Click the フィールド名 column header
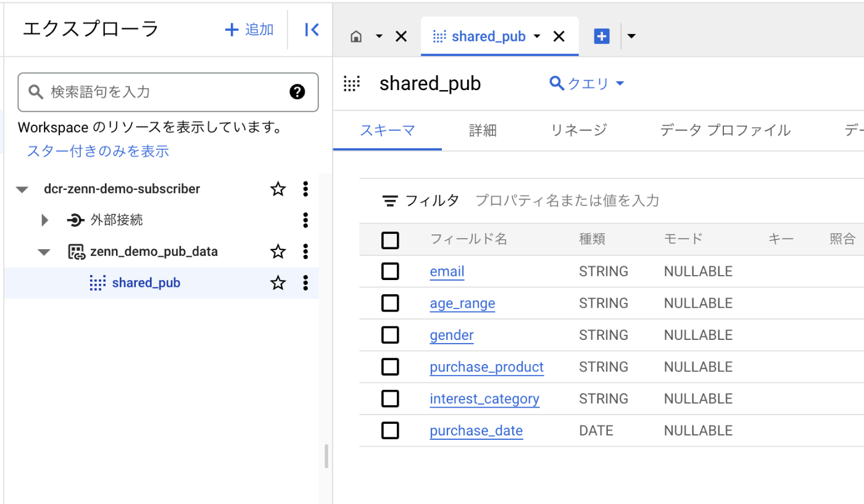The height and width of the screenshot is (504, 864). coord(468,239)
